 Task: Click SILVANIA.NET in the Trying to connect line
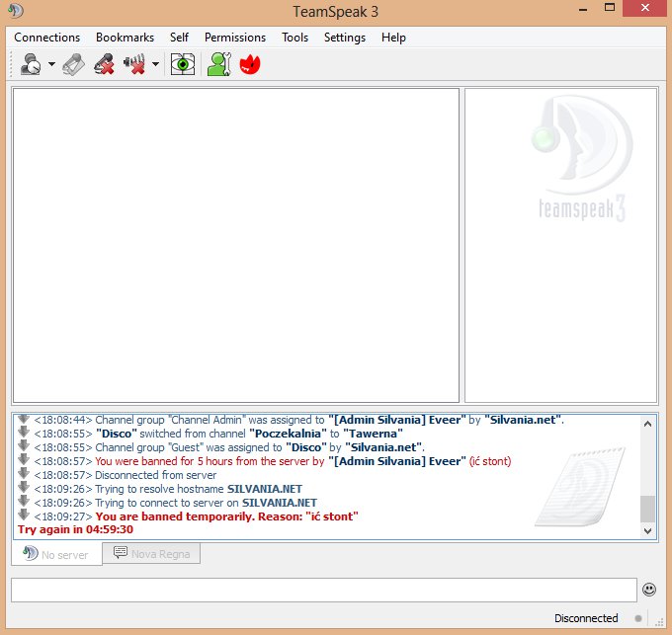[x=280, y=503]
